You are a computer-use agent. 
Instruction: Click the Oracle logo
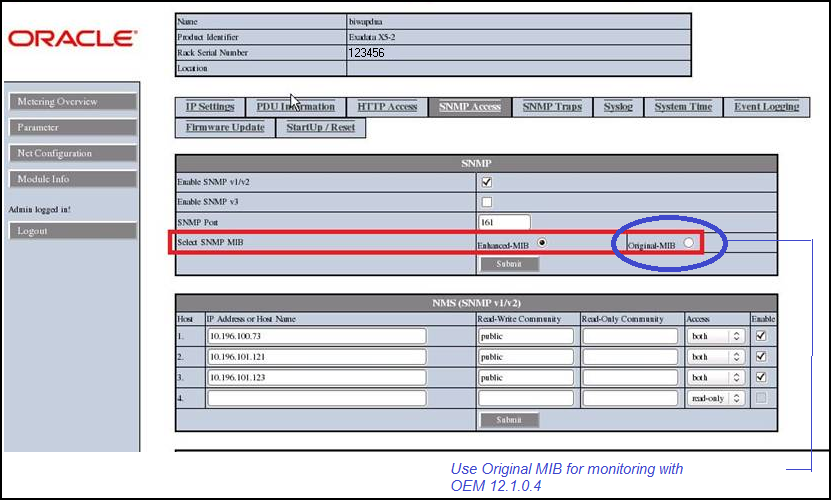click(x=73, y=39)
